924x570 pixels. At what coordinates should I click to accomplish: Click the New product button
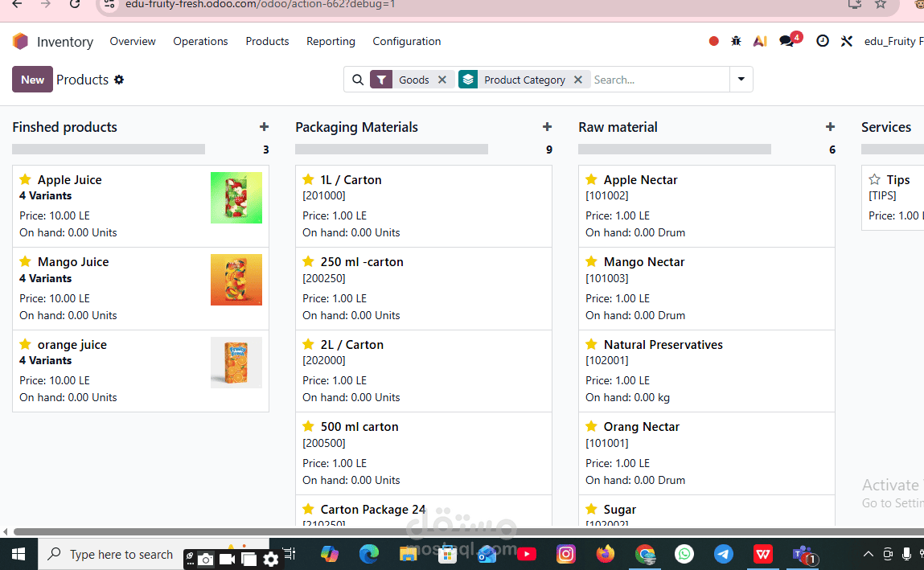click(32, 80)
